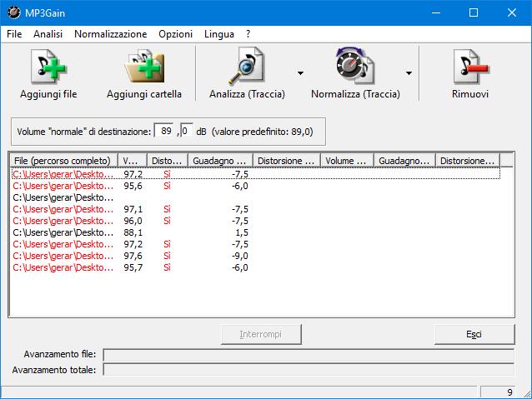The height and width of the screenshot is (399, 532).
Task: Click the file count 9 in status bar
Action: [509, 392]
